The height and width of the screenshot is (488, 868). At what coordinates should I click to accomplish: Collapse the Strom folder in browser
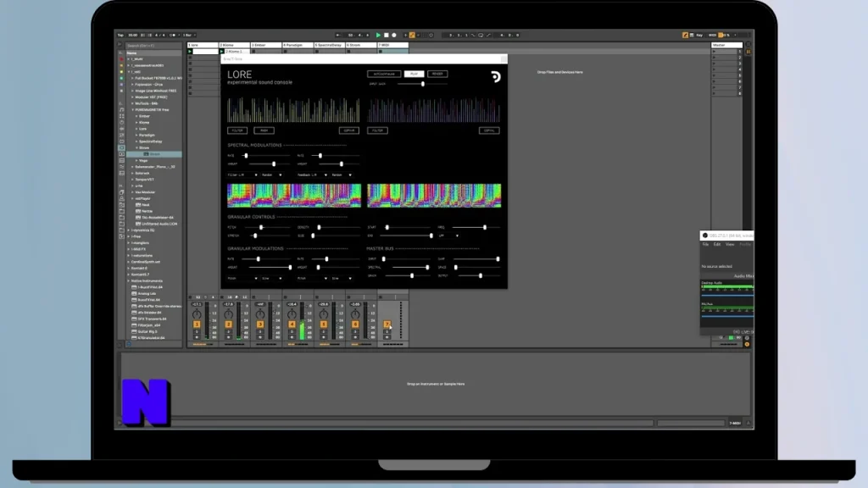[136, 147]
